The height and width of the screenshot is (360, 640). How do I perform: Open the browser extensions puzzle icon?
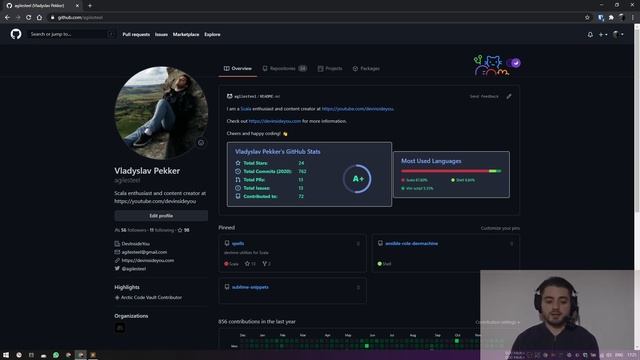611,18
